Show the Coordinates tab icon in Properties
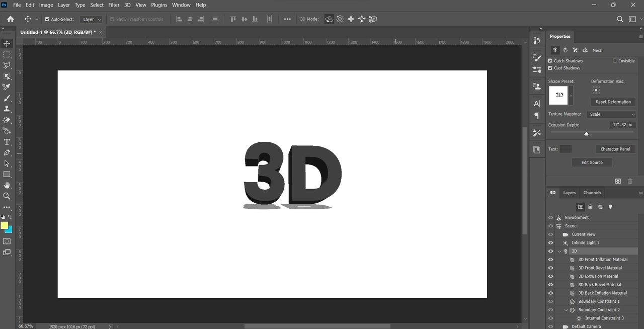The height and width of the screenshot is (329, 644). tap(585, 50)
